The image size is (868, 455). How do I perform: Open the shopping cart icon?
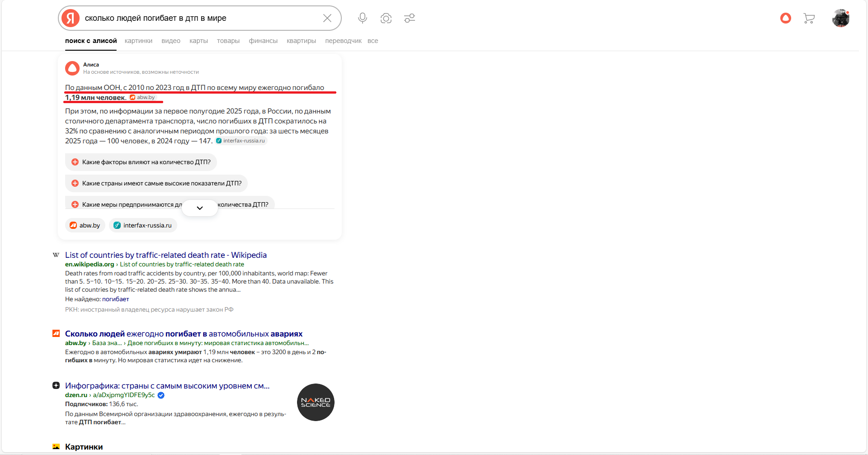809,18
